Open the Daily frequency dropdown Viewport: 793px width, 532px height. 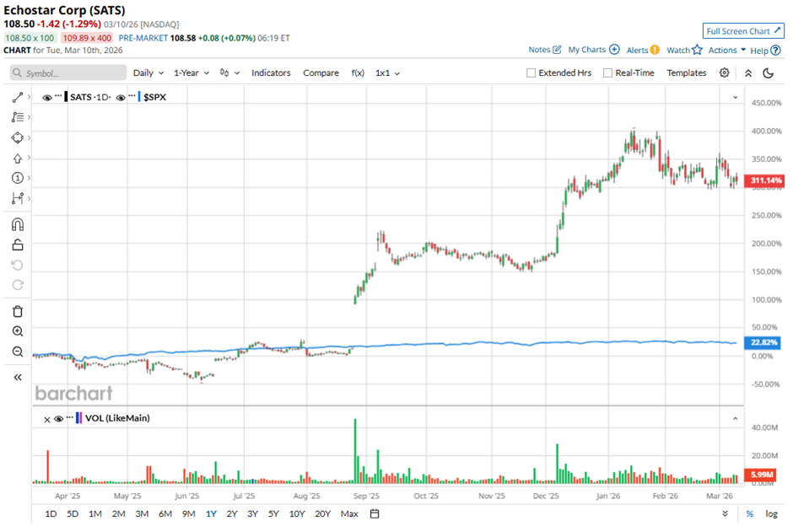click(148, 73)
